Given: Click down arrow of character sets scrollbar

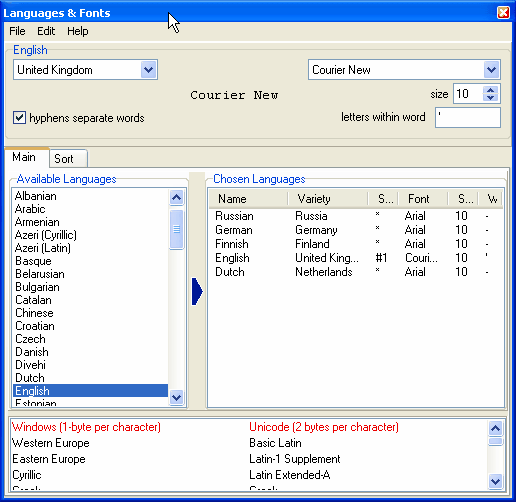Looking at the screenshot, I should (x=495, y=481).
